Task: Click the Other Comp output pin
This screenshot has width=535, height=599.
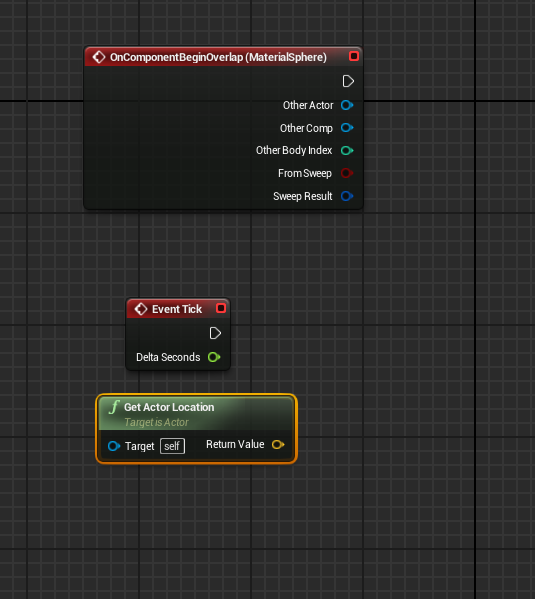Action: 347,128
